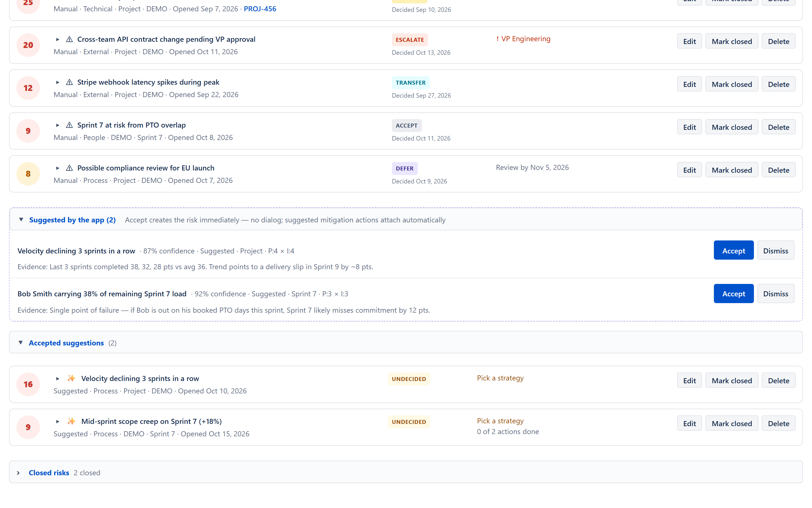Click UNDECIDED badge on Velocity declining risk

click(409, 379)
